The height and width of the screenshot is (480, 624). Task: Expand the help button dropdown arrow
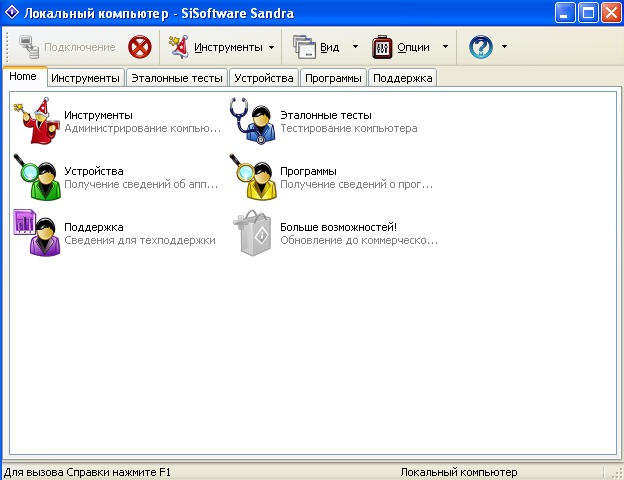[504, 47]
